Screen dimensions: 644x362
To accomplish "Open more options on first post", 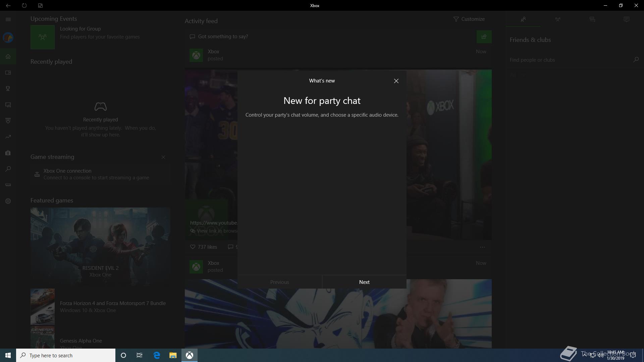I will point(482,247).
